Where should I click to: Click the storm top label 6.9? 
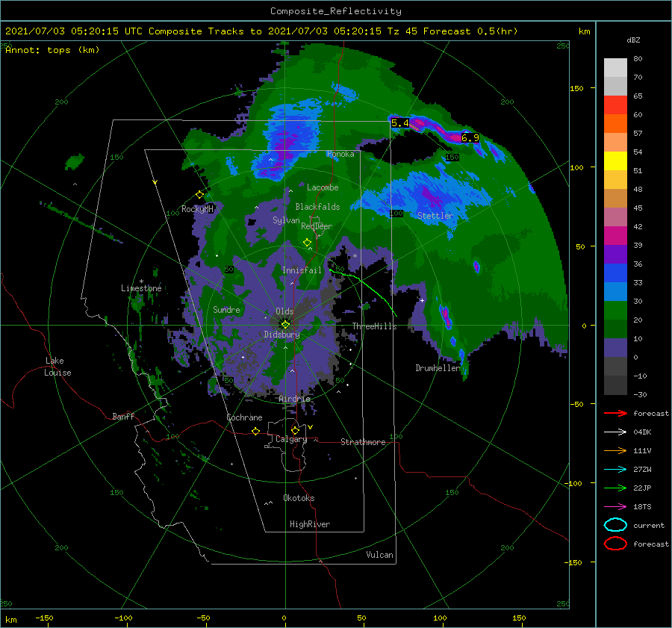[470, 138]
